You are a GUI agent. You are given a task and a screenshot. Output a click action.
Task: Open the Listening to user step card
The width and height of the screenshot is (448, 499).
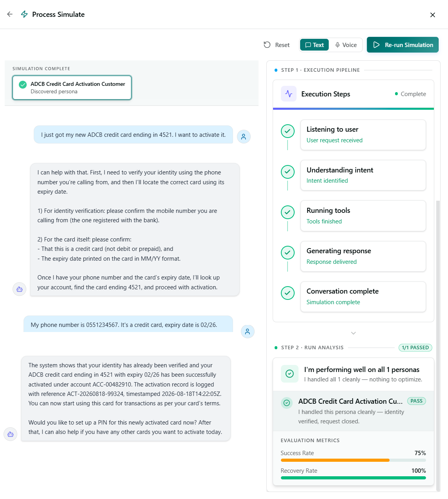(x=363, y=135)
